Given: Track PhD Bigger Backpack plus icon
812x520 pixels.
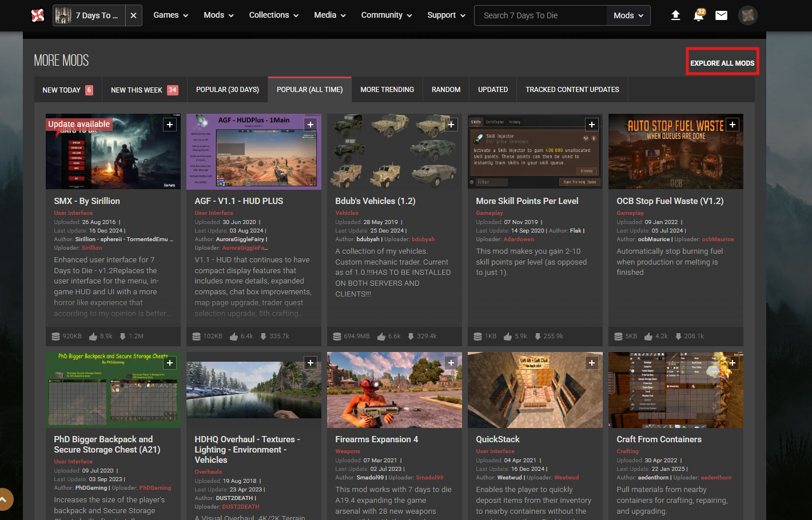Looking at the screenshot, I should pyautogui.click(x=170, y=363).
